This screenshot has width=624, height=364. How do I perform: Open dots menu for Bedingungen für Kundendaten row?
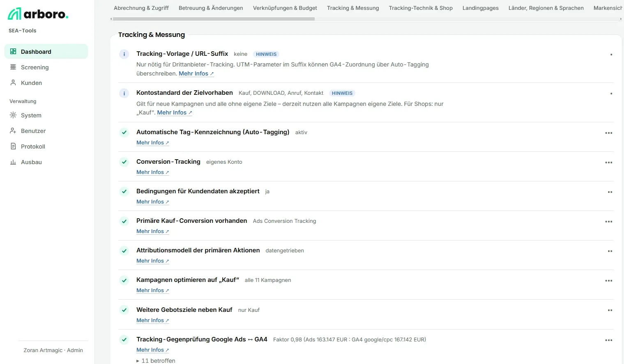(x=610, y=192)
